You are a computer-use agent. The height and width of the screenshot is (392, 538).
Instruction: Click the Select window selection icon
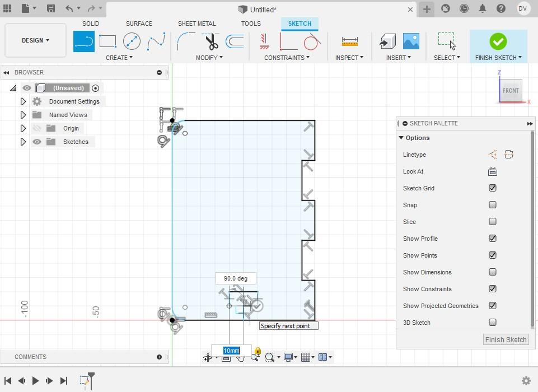click(447, 41)
